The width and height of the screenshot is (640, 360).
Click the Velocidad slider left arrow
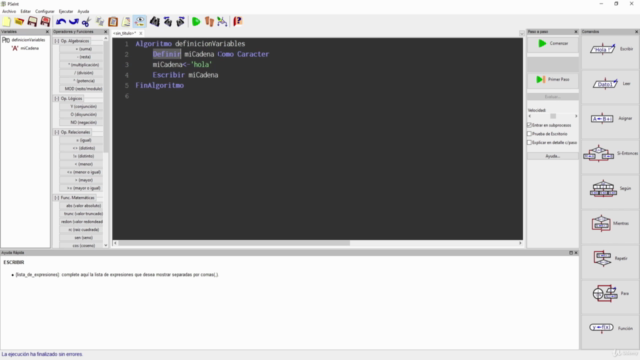coord(530,116)
